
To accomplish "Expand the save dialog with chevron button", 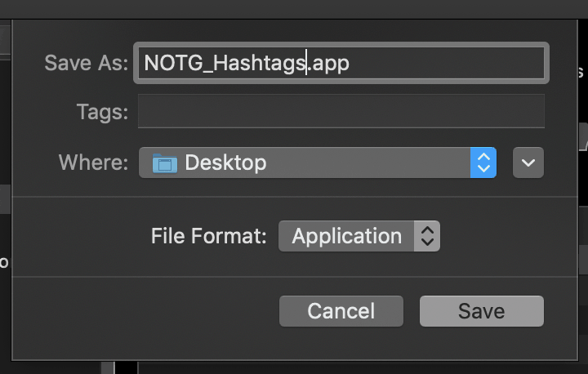I will click(528, 163).
